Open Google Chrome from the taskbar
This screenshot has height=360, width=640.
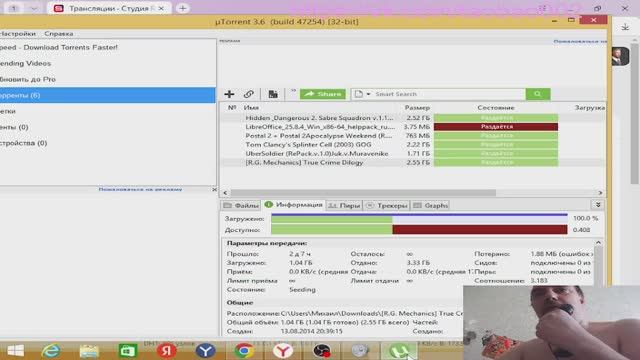pyautogui.click(x=244, y=351)
